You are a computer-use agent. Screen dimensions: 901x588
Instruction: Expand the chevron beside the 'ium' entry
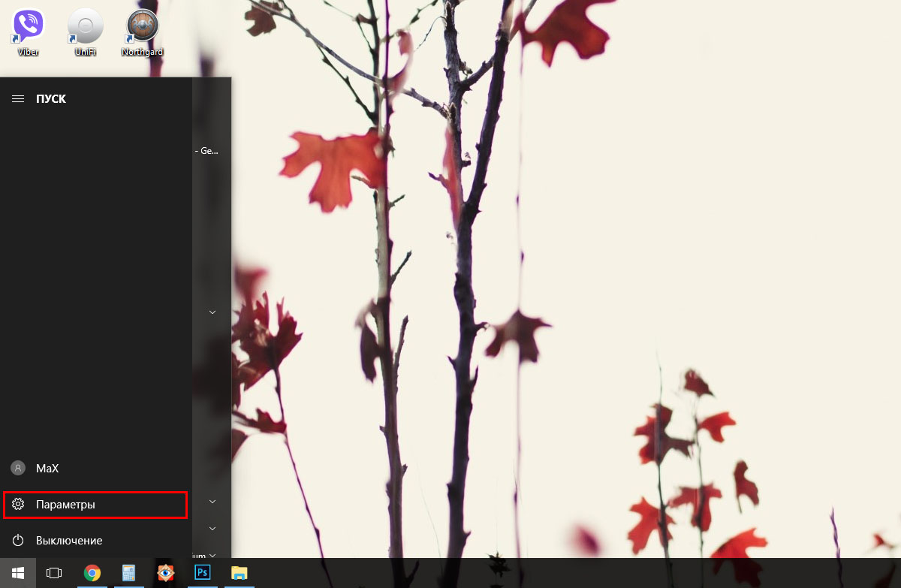(212, 555)
